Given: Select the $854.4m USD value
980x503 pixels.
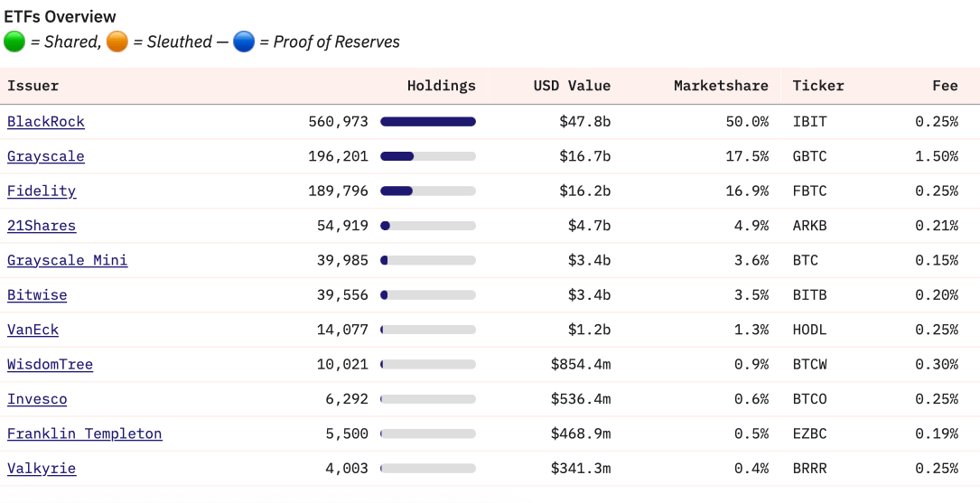Looking at the screenshot, I should 581,364.
